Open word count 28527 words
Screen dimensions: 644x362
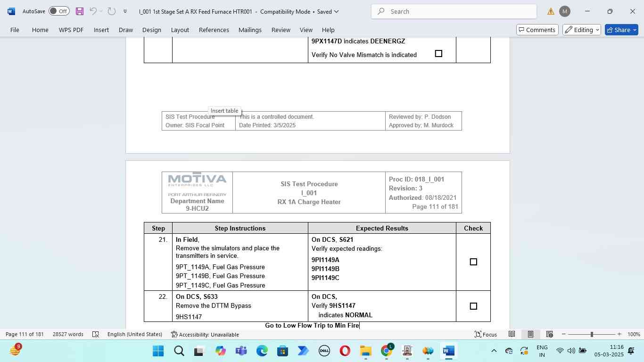(x=68, y=334)
